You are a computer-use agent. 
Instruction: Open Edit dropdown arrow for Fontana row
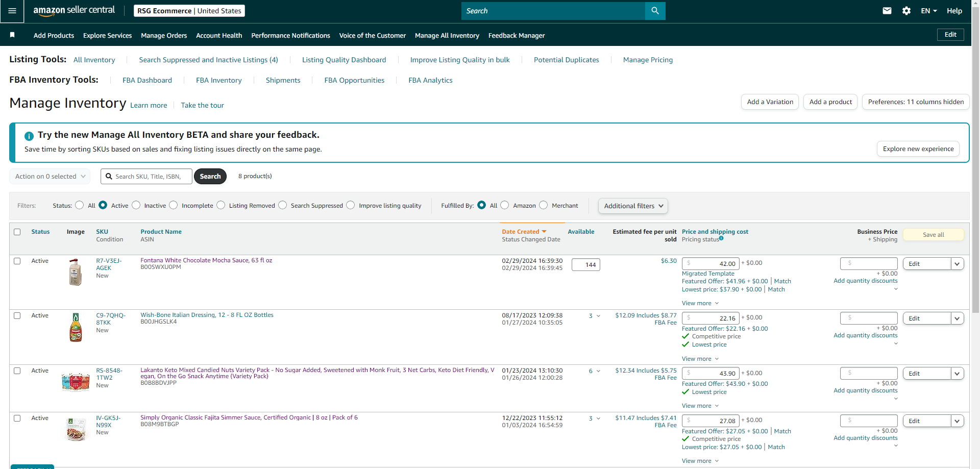(x=958, y=264)
